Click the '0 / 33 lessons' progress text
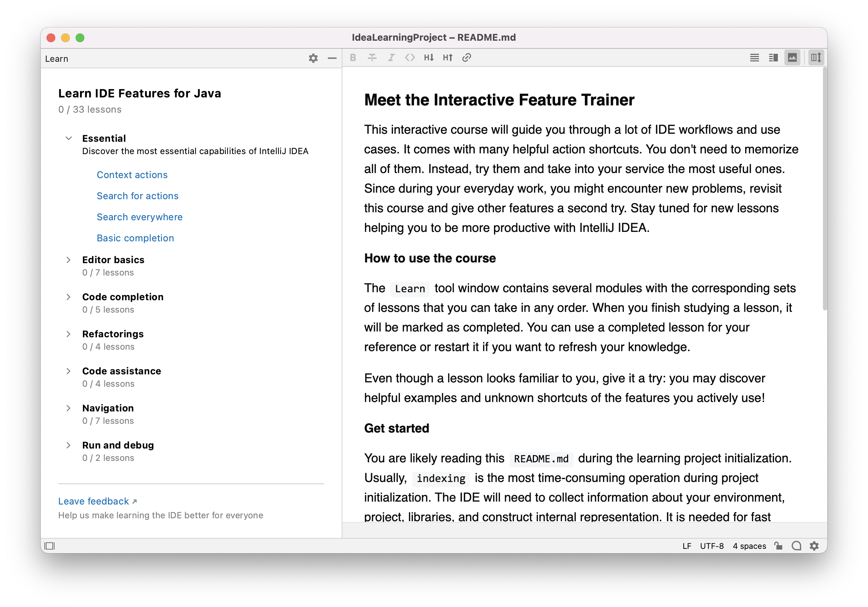 pos(90,109)
